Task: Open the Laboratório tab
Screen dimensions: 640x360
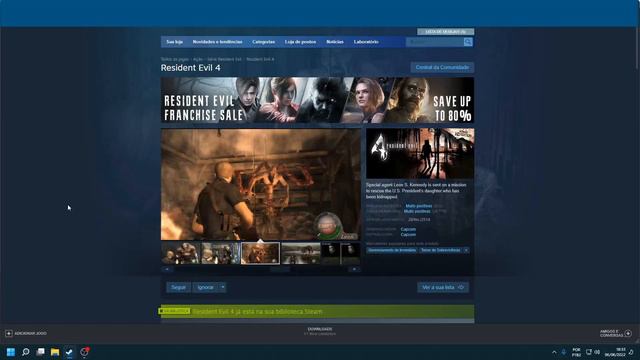Action: (366, 42)
